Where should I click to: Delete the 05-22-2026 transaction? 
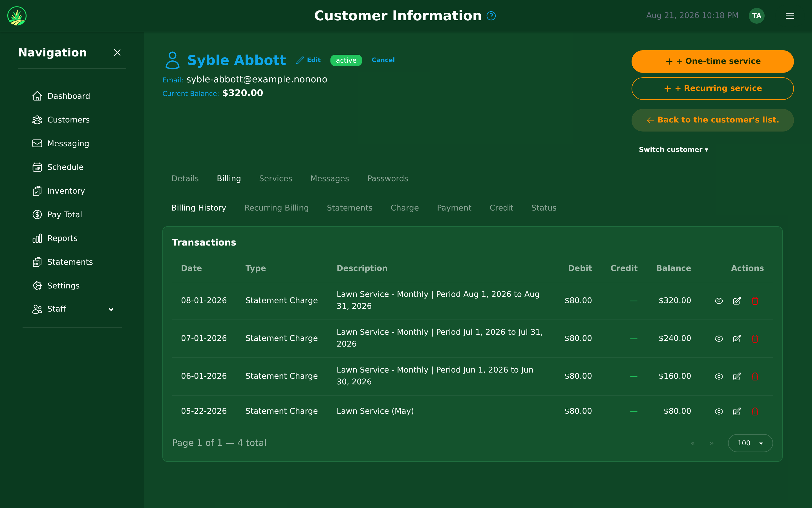tap(755, 411)
